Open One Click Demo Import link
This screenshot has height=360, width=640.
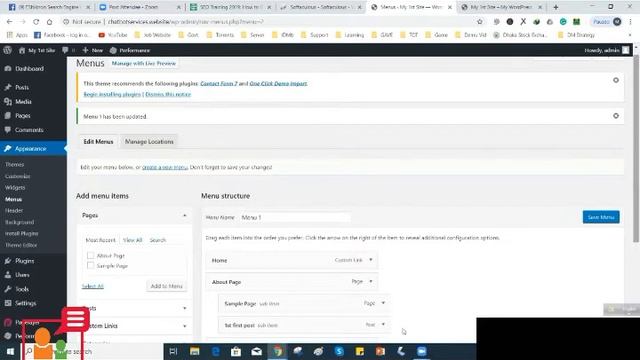(x=278, y=83)
